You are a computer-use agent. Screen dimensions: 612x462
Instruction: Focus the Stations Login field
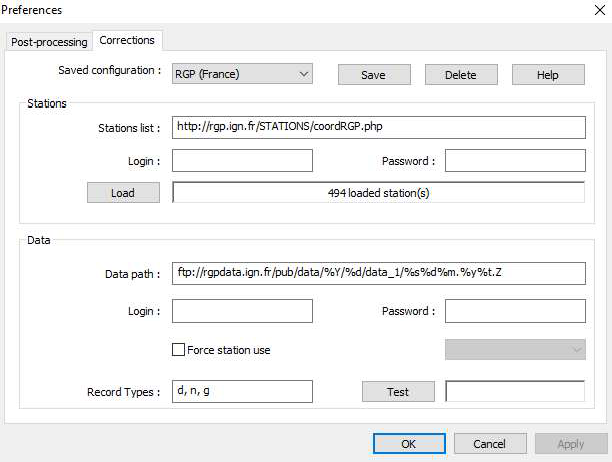click(x=242, y=160)
